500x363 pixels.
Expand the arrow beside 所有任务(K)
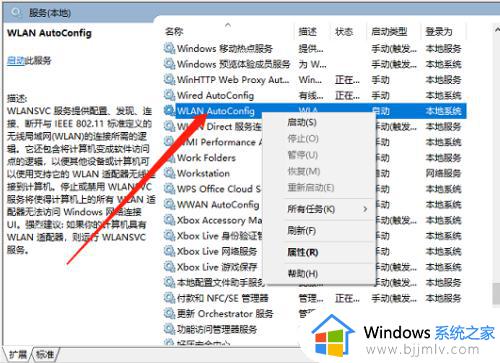[365, 209]
